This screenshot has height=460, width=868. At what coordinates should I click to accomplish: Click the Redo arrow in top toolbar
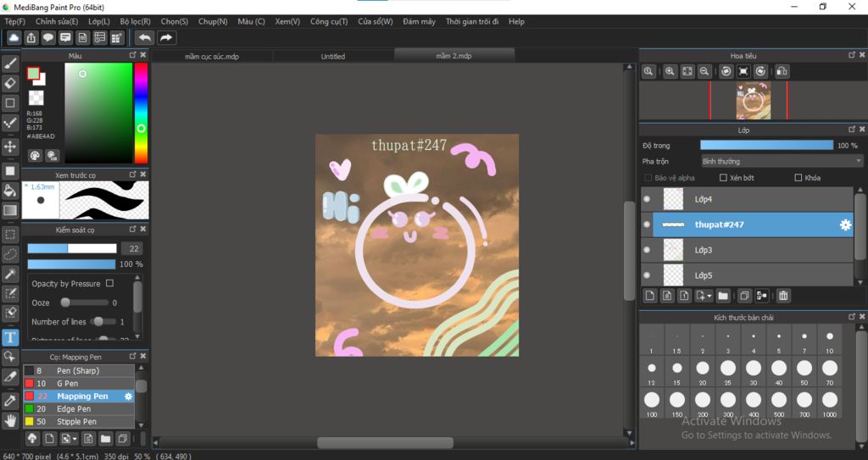(166, 37)
